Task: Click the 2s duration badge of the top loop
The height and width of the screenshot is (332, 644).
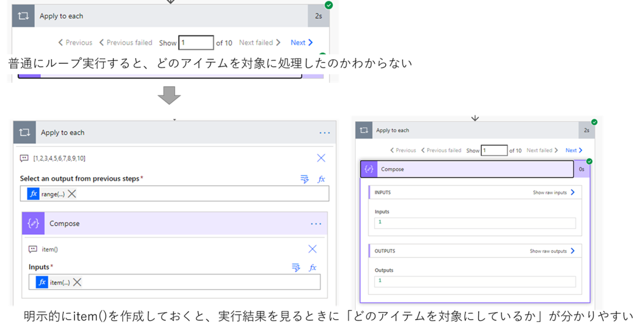Action: click(x=318, y=16)
